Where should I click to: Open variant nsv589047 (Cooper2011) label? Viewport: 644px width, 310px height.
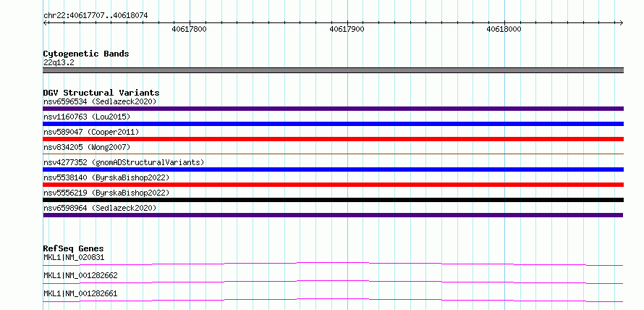tap(91, 132)
